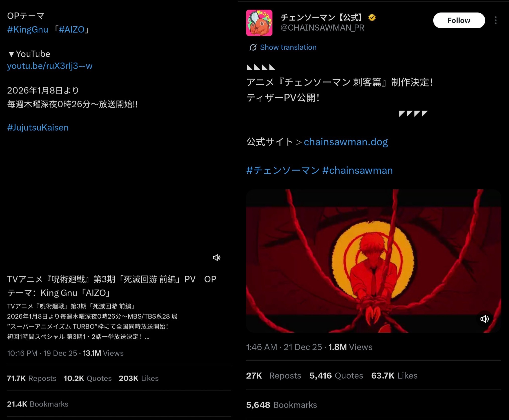View the 71.7K Reposts list
509x420 pixels.
(32, 378)
